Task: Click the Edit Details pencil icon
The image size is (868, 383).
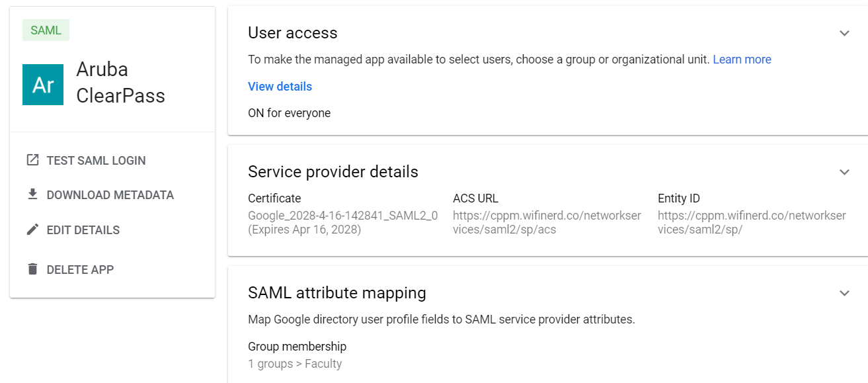Action: 32,230
